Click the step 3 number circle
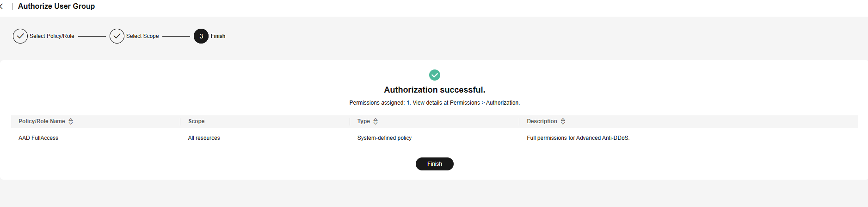Image resolution: width=868 pixels, height=207 pixels. coord(201,36)
